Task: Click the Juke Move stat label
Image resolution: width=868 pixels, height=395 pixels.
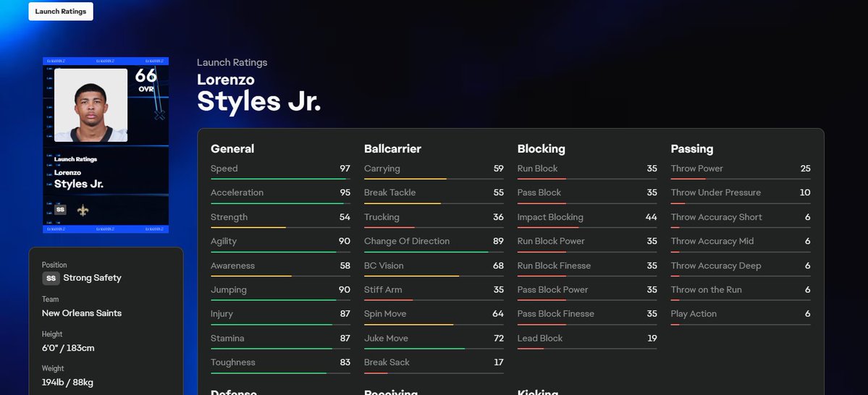Action: (x=387, y=338)
